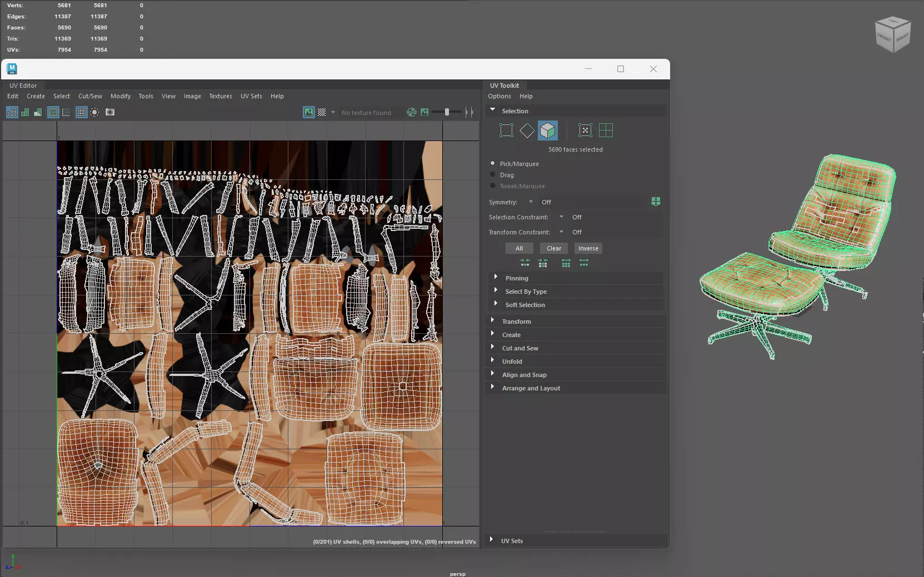Enable the checker map icon
The image size is (924, 577).
click(x=322, y=112)
